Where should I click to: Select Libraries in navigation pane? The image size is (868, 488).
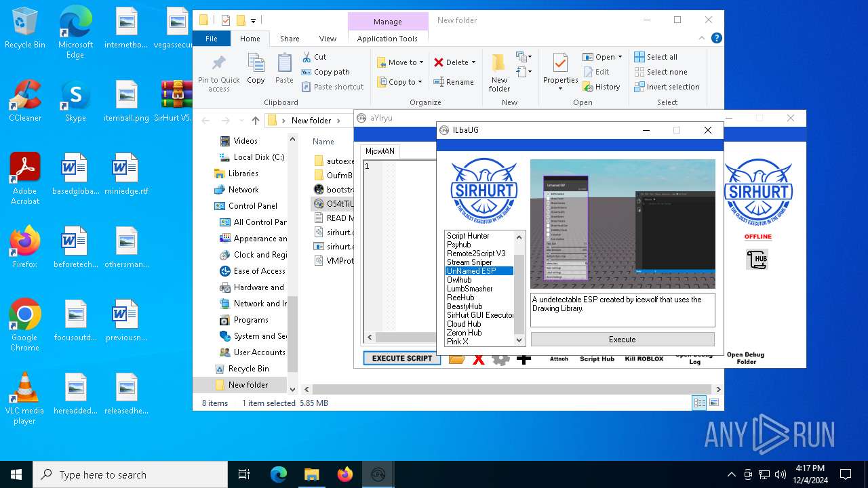click(x=235, y=174)
